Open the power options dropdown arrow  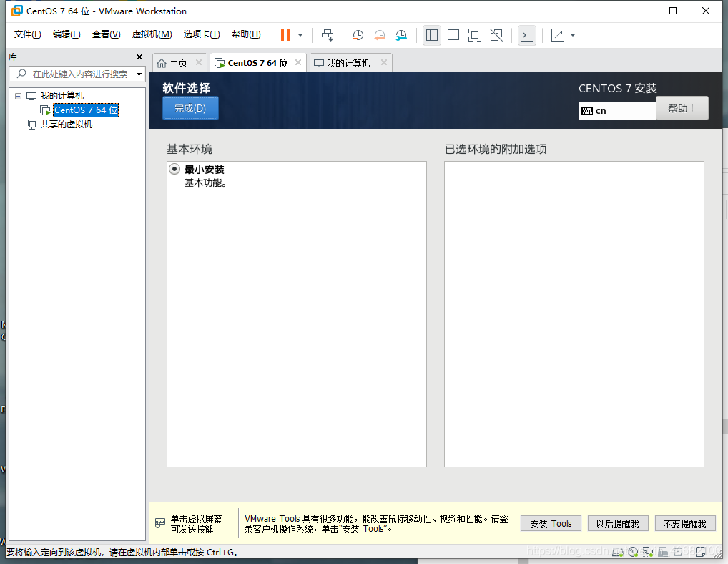[300, 35]
